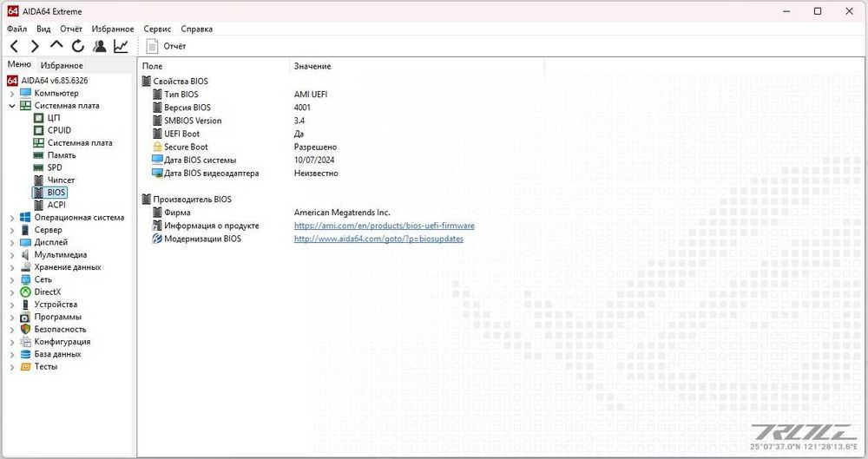
Task: Click the ACPI chip icon in the tree
Action: coord(38,205)
